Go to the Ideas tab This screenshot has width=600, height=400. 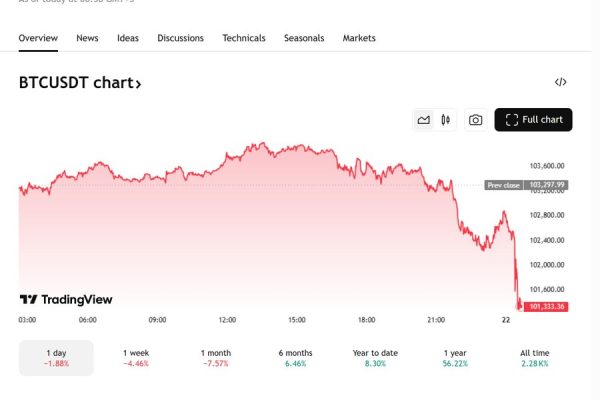(128, 38)
